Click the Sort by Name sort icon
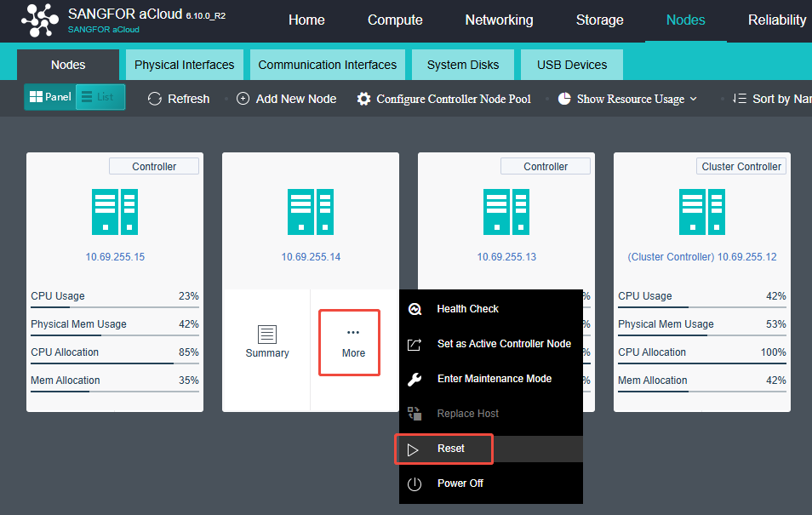The width and height of the screenshot is (812, 515). coord(739,99)
